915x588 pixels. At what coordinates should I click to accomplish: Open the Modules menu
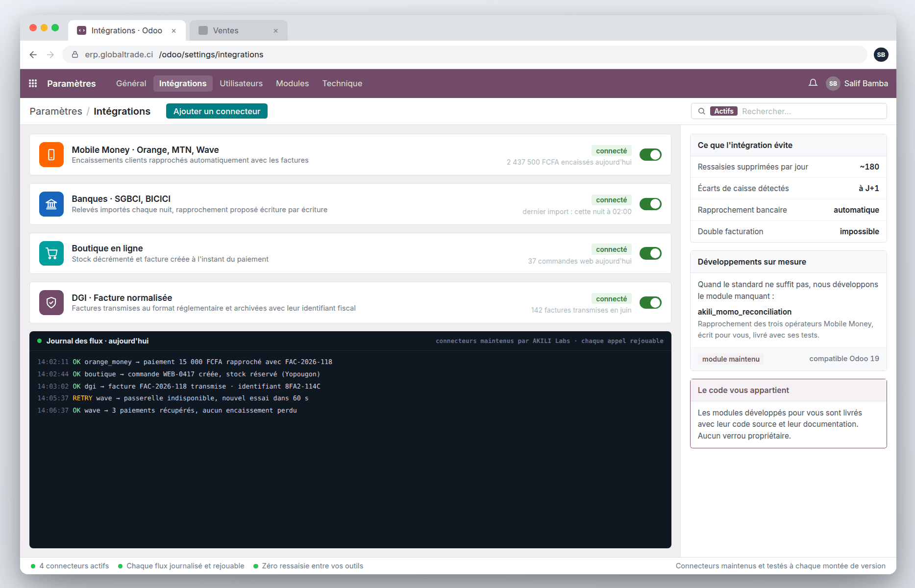pos(292,83)
